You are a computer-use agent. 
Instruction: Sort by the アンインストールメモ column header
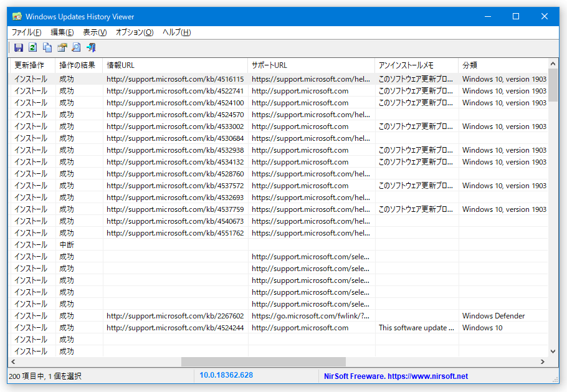[x=417, y=65]
